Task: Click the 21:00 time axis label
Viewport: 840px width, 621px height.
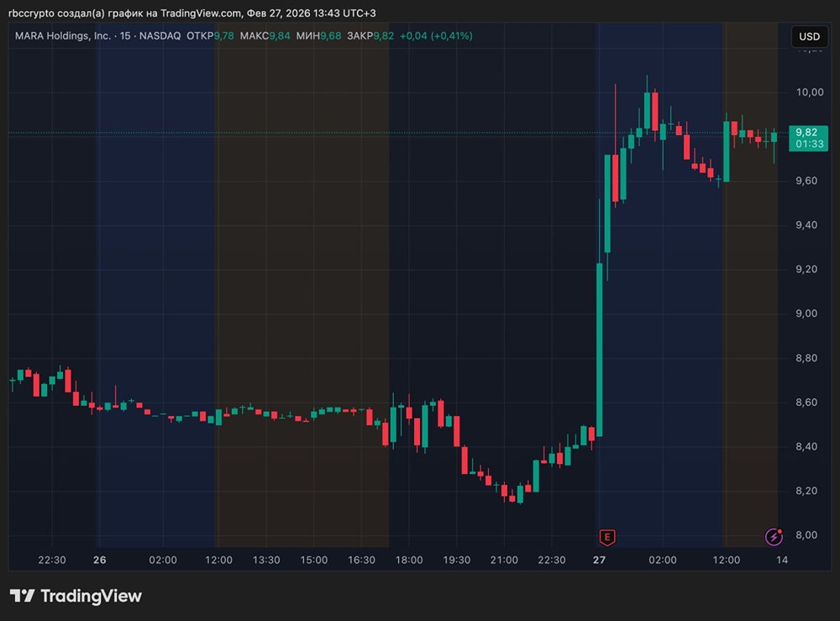Action: tap(504, 560)
